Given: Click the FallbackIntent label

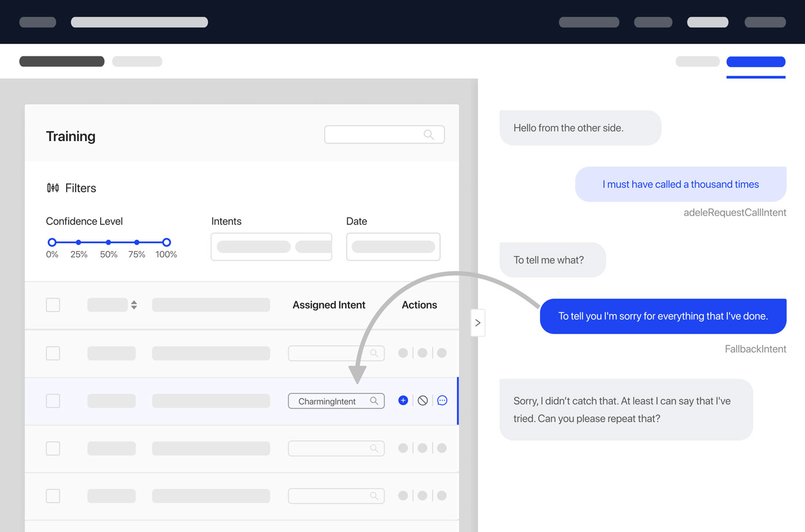Looking at the screenshot, I should coord(756,349).
